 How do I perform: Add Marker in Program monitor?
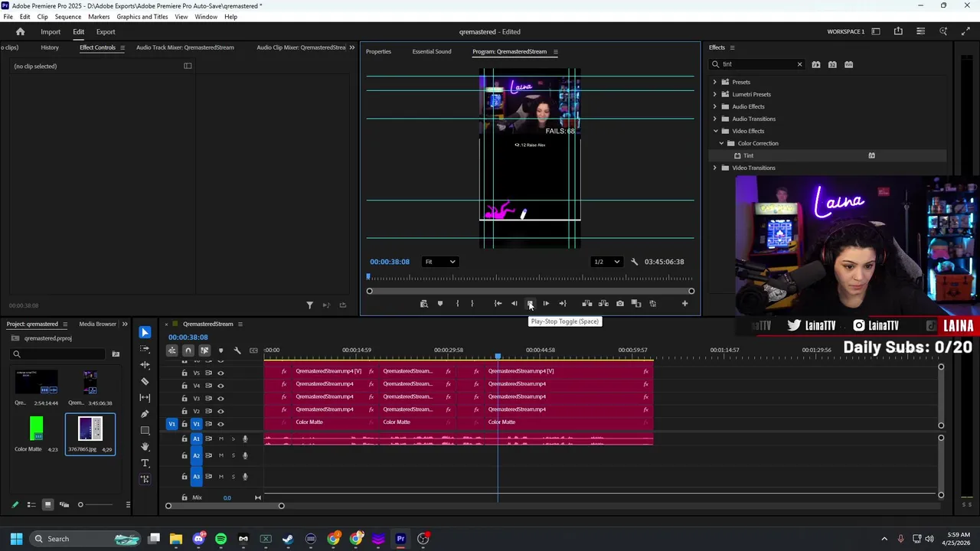coord(440,304)
